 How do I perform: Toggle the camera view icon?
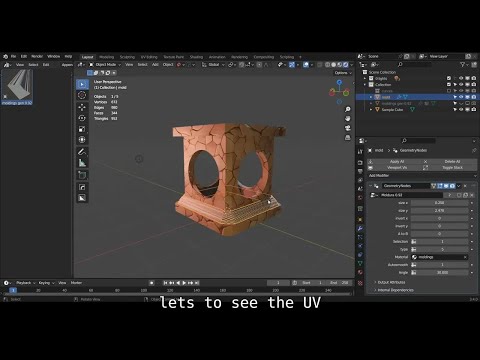tap(348, 128)
